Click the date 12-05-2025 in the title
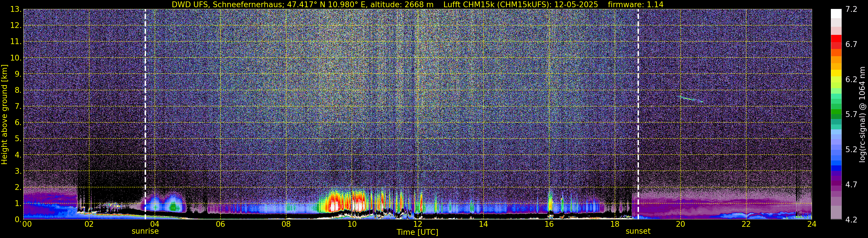 click(576, 4)
